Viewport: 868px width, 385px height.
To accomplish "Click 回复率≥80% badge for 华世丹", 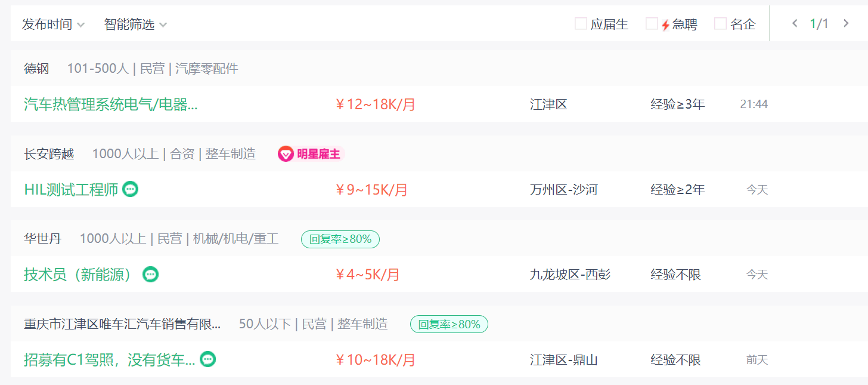I will 340,239.
